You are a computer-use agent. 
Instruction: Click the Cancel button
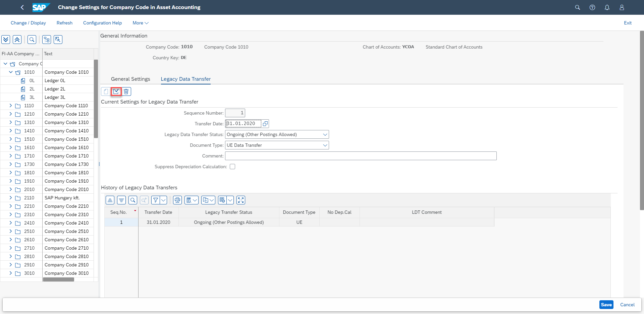pyautogui.click(x=627, y=305)
